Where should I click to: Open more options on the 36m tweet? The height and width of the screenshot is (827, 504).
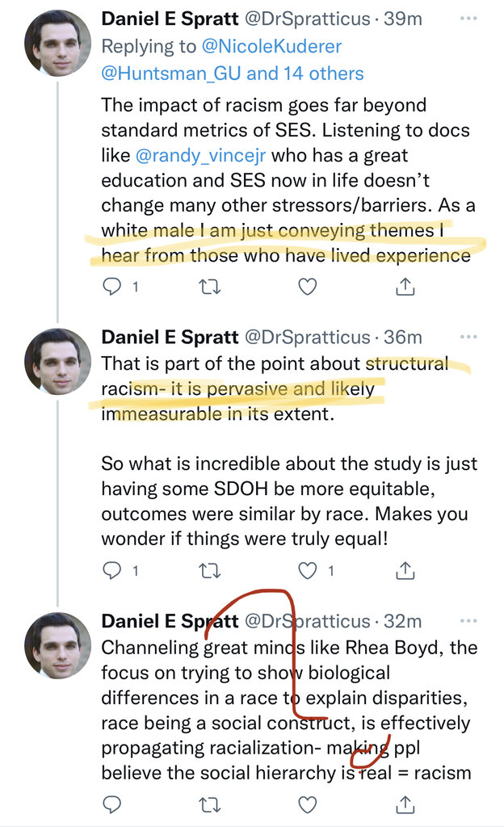coord(468,336)
